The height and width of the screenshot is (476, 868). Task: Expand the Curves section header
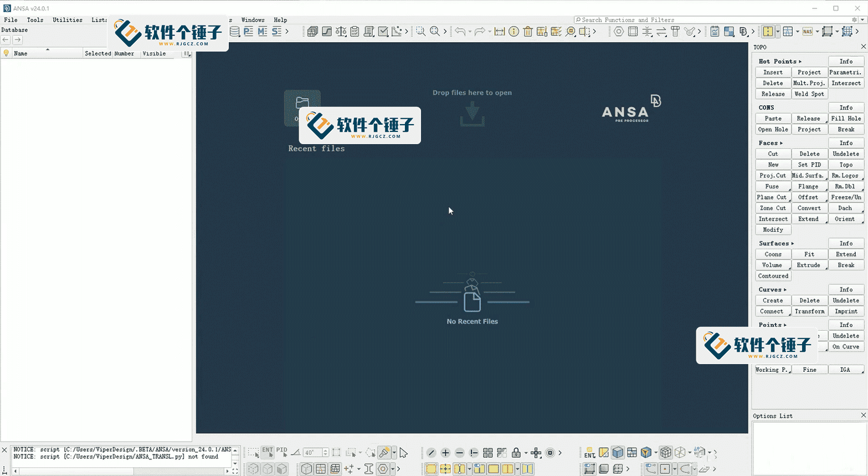pos(772,290)
